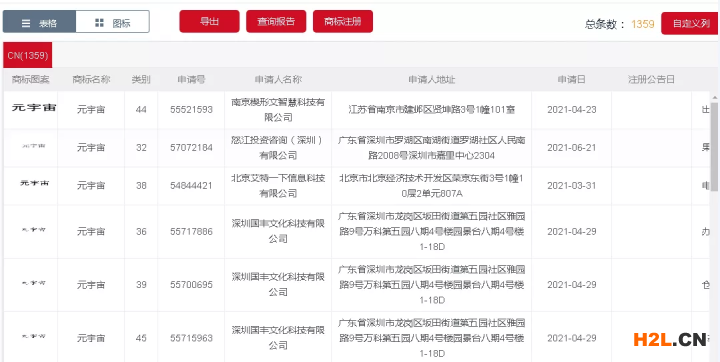The image size is (720, 362).
Task: Click application number 57072184
Action: 191,148
